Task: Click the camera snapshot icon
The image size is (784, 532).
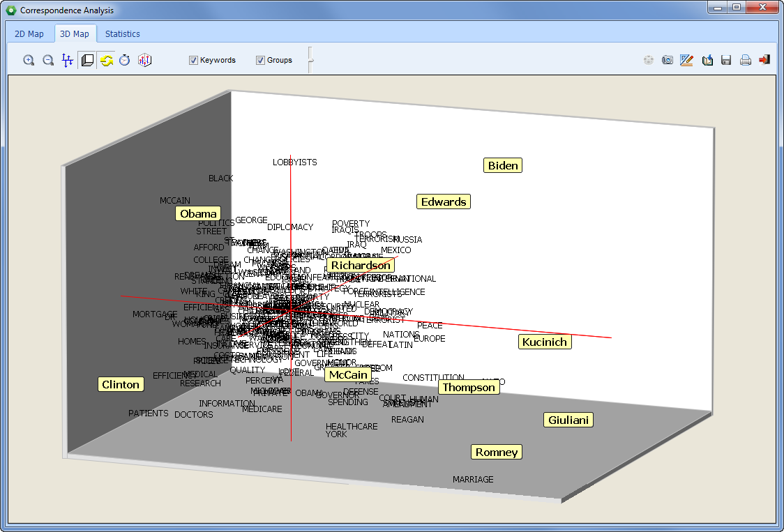Action: tap(668, 61)
